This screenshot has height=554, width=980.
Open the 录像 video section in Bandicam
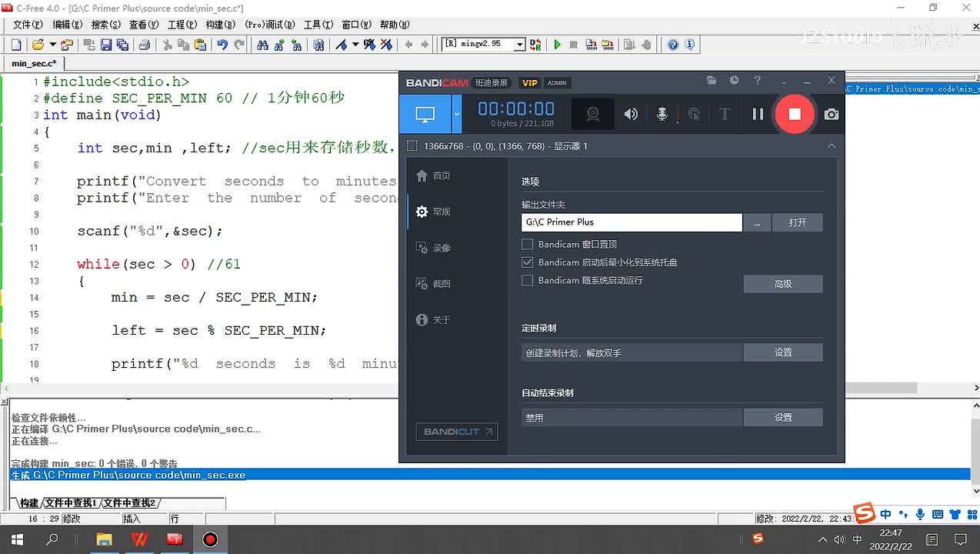pyautogui.click(x=433, y=248)
